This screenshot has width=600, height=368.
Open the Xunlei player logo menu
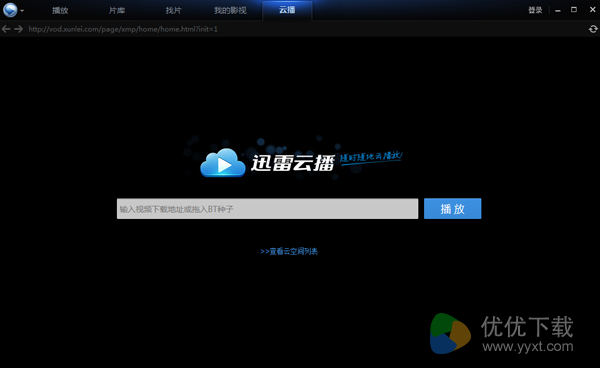[10, 10]
